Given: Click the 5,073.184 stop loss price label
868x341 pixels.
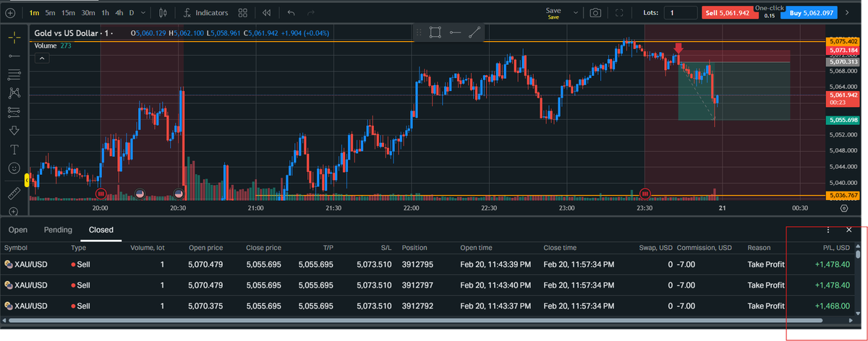Looking at the screenshot, I should point(843,51).
